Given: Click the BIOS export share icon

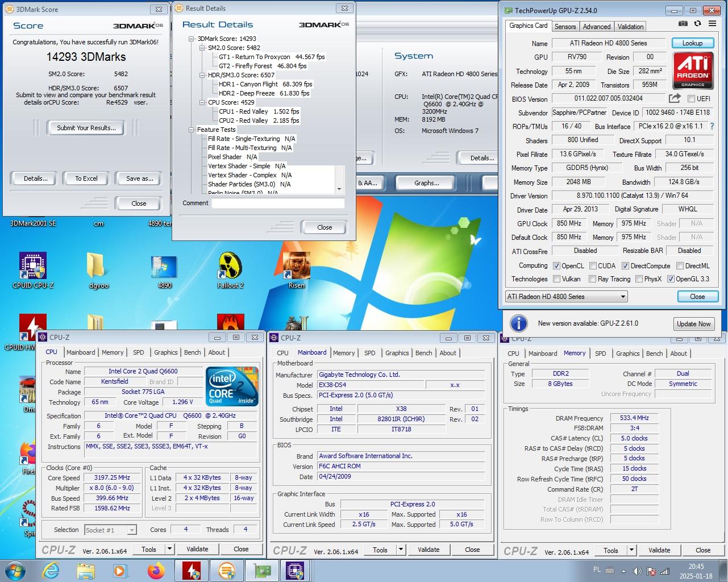Looking at the screenshot, I should (675, 98).
